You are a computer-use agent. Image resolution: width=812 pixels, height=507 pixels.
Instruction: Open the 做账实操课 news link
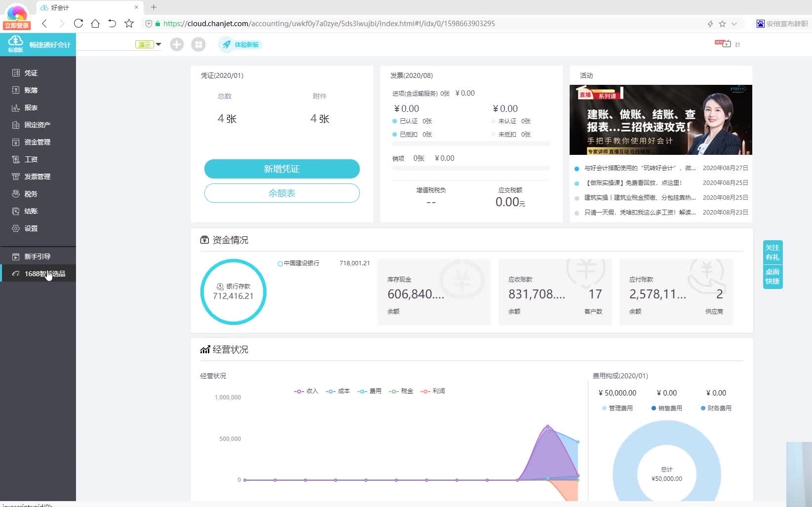pyautogui.click(x=633, y=183)
